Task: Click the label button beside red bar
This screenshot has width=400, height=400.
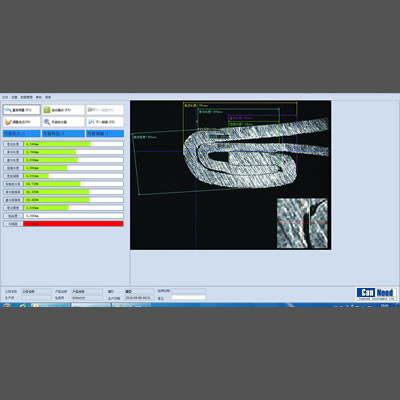Action: click(13, 224)
